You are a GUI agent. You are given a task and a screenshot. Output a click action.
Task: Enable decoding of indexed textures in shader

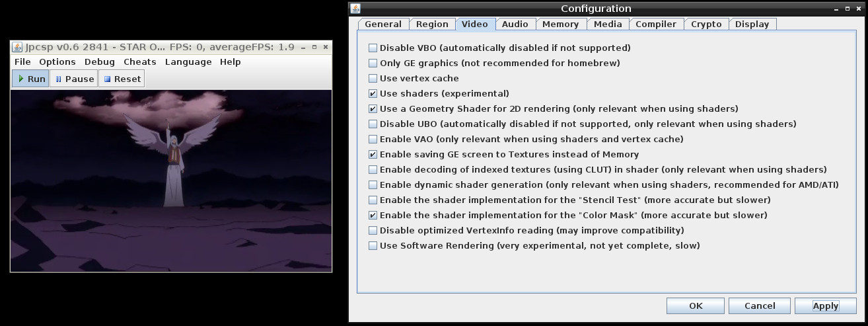(x=373, y=169)
